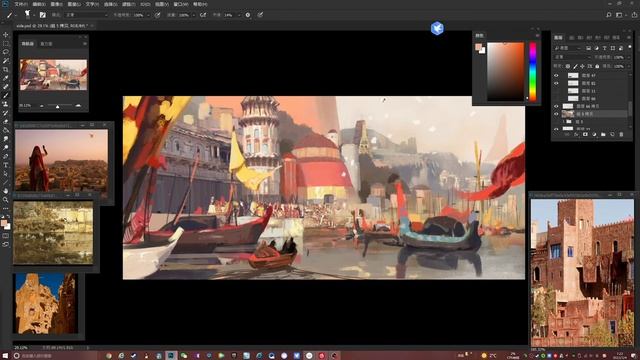Select the Eraser tool
The height and width of the screenshot is (360, 640).
point(6,122)
